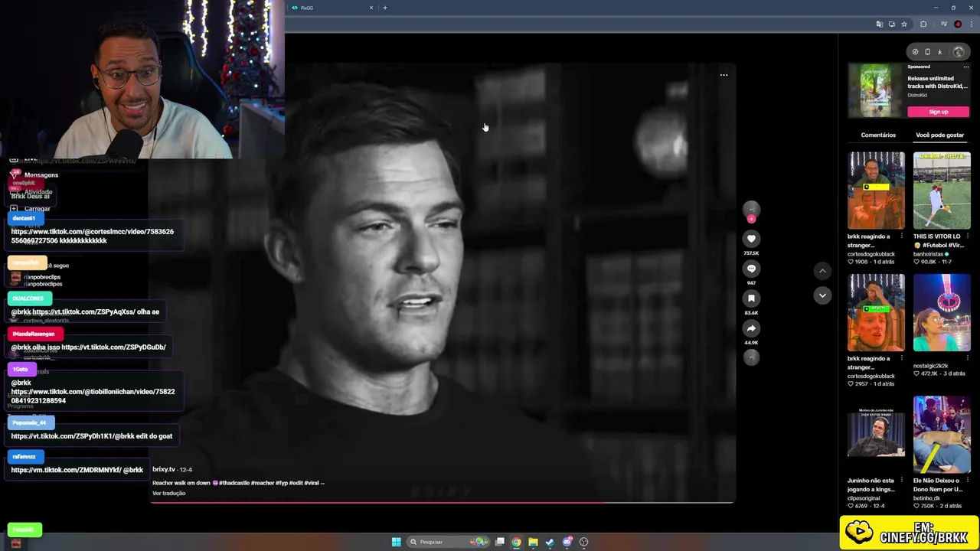Seek on the red video progress bar
The image size is (980, 551).
[x=443, y=503]
